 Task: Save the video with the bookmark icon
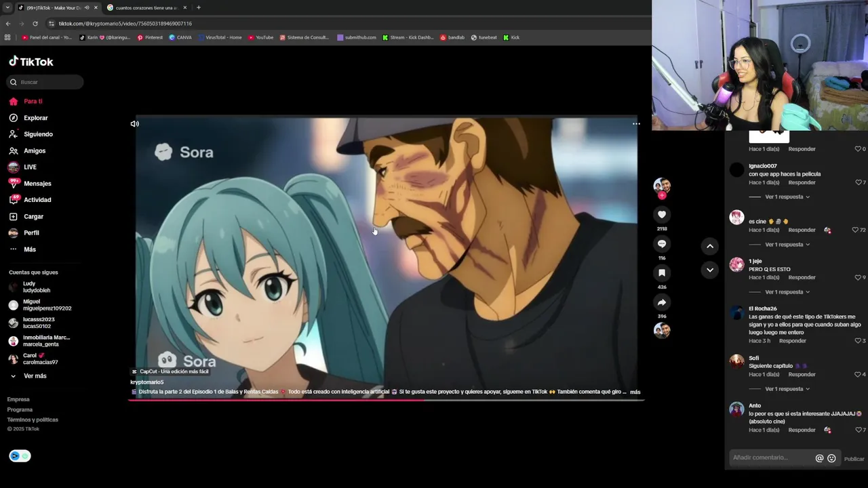662,273
